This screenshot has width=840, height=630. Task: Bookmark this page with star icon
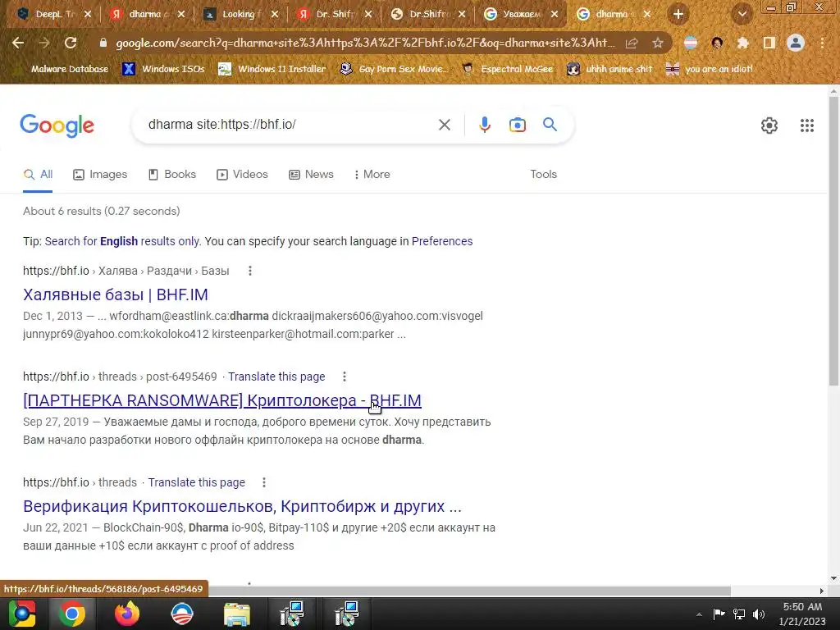click(x=658, y=43)
